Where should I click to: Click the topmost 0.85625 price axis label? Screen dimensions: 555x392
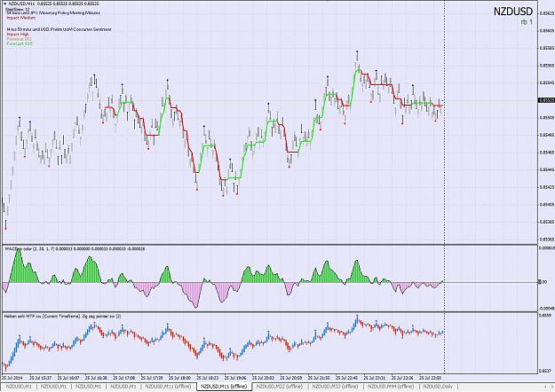click(547, 13)
